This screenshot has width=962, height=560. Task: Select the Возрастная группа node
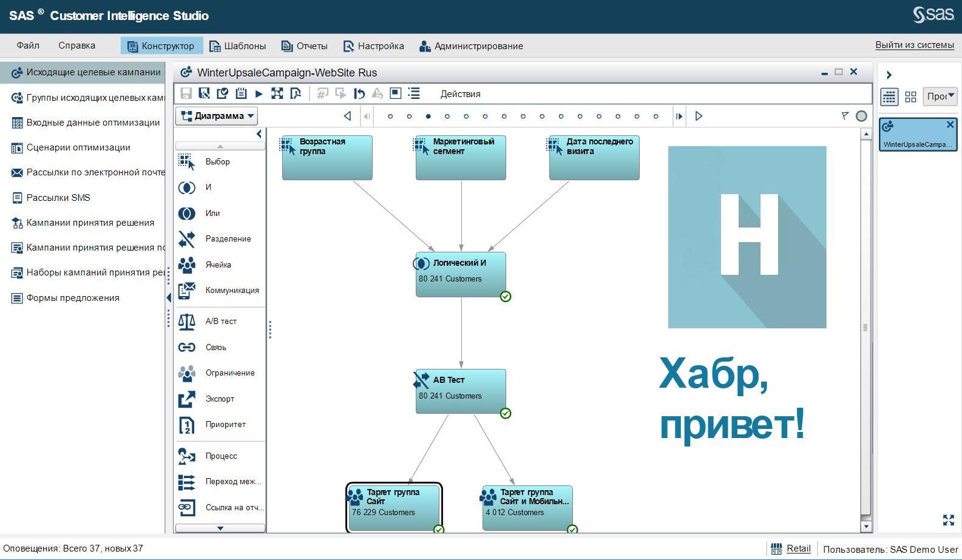327,158
